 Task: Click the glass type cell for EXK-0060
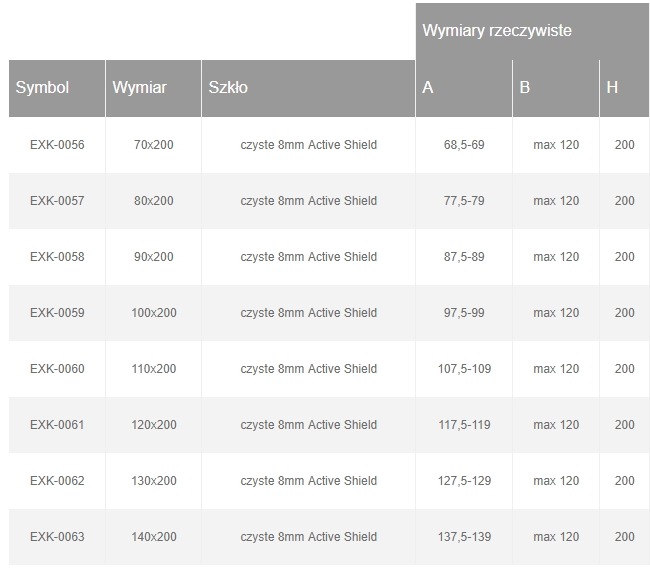[x=308, y=369]
